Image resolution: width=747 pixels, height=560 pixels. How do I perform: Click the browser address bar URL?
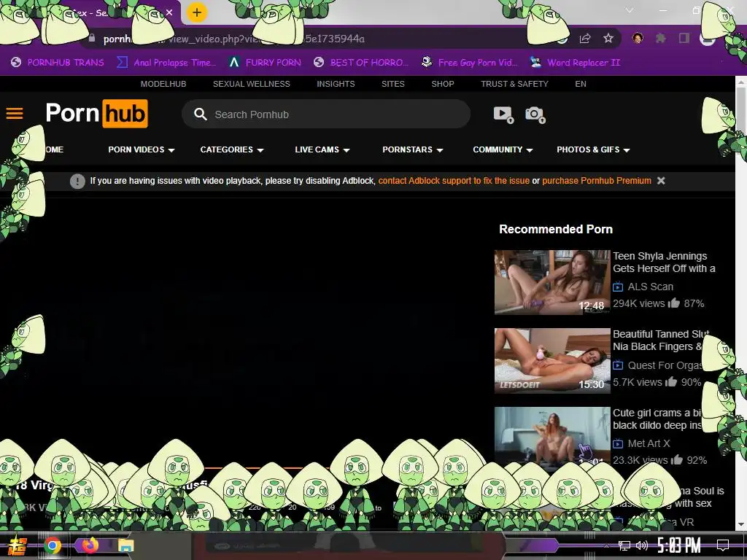click(x=233, y=39)
